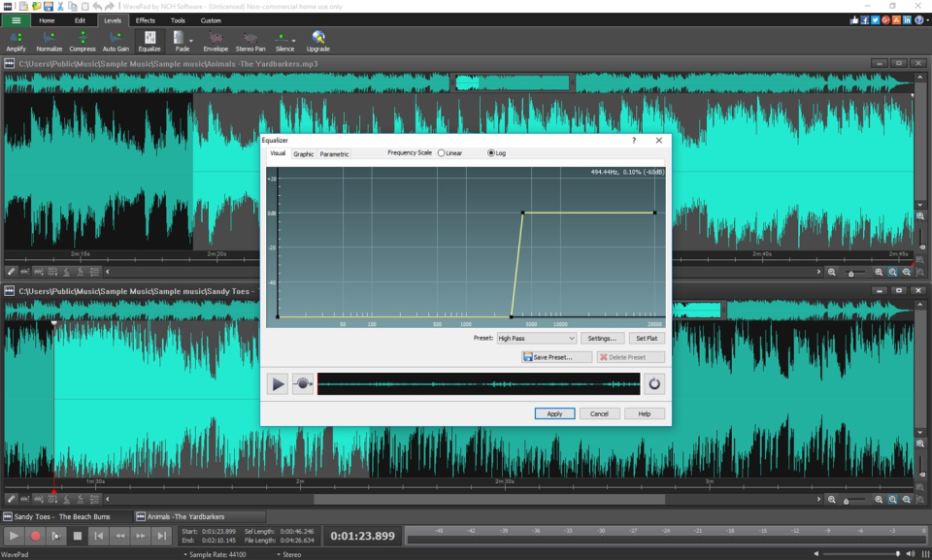Click the Equalizer preview record/bypass button
The image size is (932, 560).
(x=303, y=384)
